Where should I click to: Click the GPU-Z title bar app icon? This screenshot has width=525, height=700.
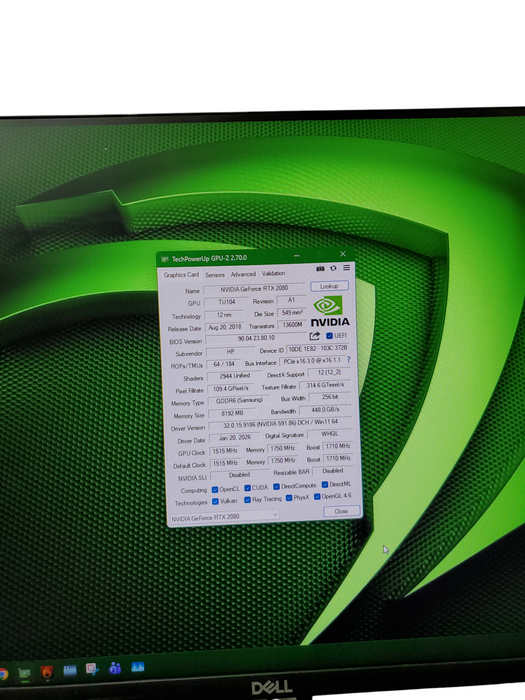click(x=164, y=259)
